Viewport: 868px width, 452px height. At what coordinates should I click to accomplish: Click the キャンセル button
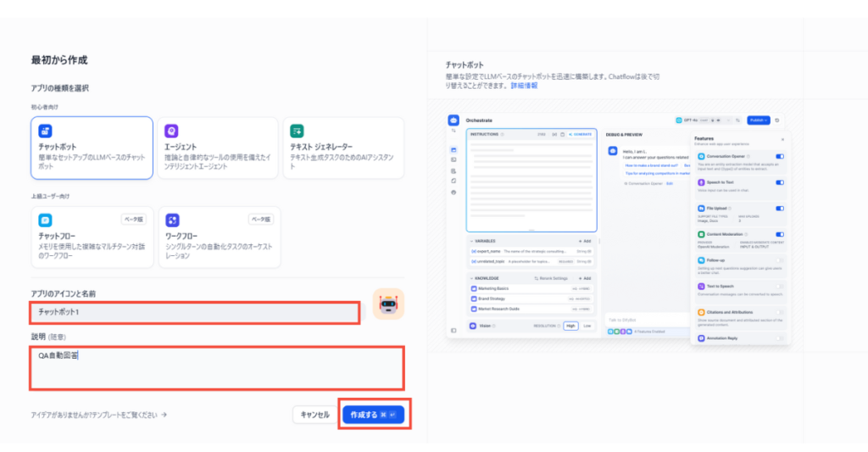tap(314, 415)
